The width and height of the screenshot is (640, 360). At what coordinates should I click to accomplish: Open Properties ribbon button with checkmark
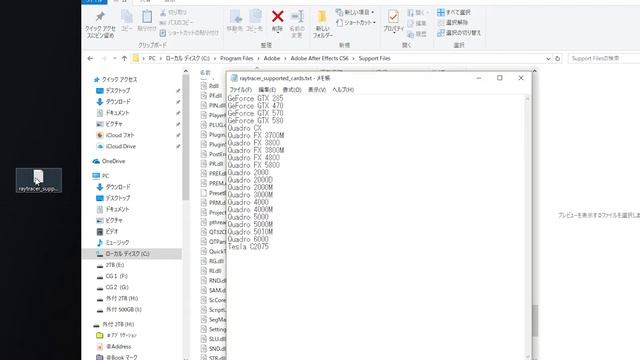[x=393, y=21]
